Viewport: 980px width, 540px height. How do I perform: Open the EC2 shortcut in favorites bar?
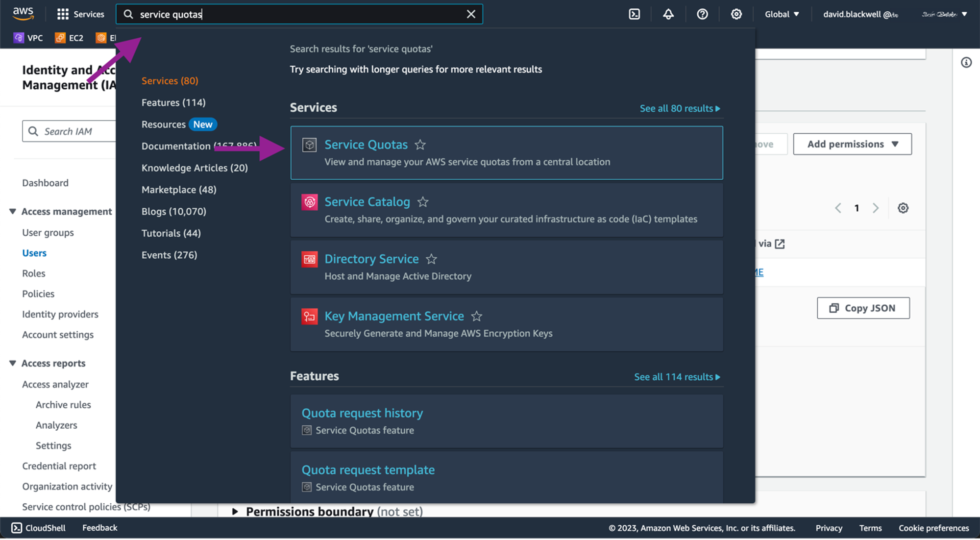coord(69,38)
